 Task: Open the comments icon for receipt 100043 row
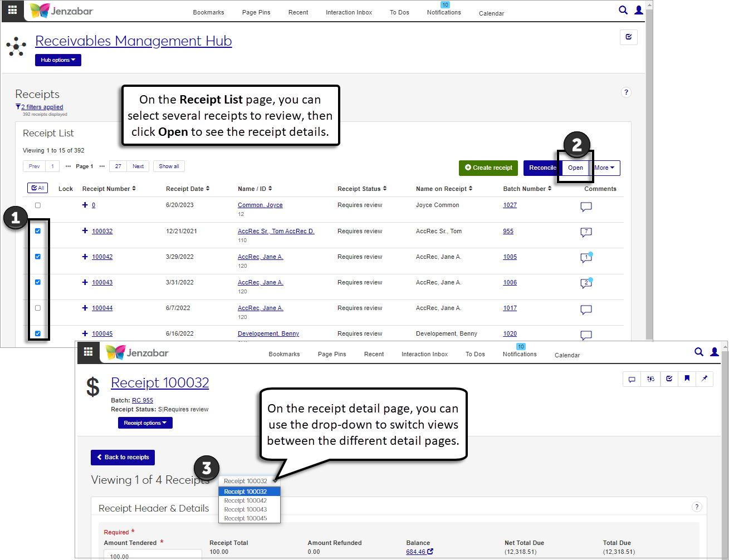click(586, 283)
